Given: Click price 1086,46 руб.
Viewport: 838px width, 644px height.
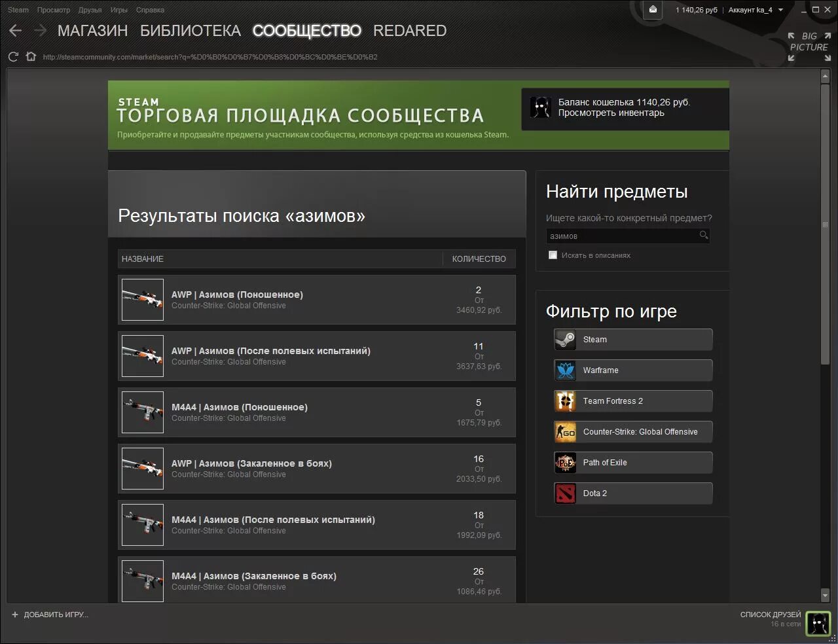Looking at the screenshot, I should (479, 592).
